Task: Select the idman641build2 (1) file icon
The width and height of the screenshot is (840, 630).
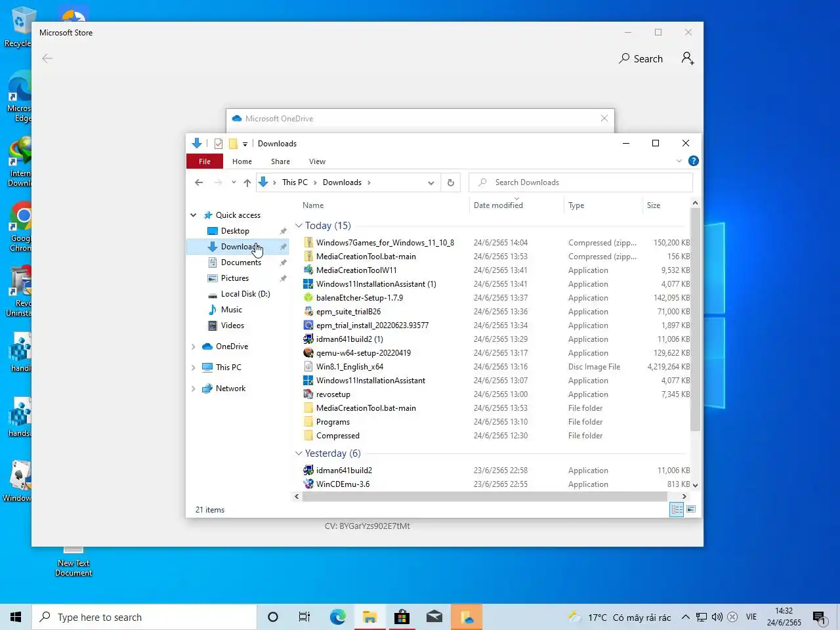Action: click(x=308, y=339)
